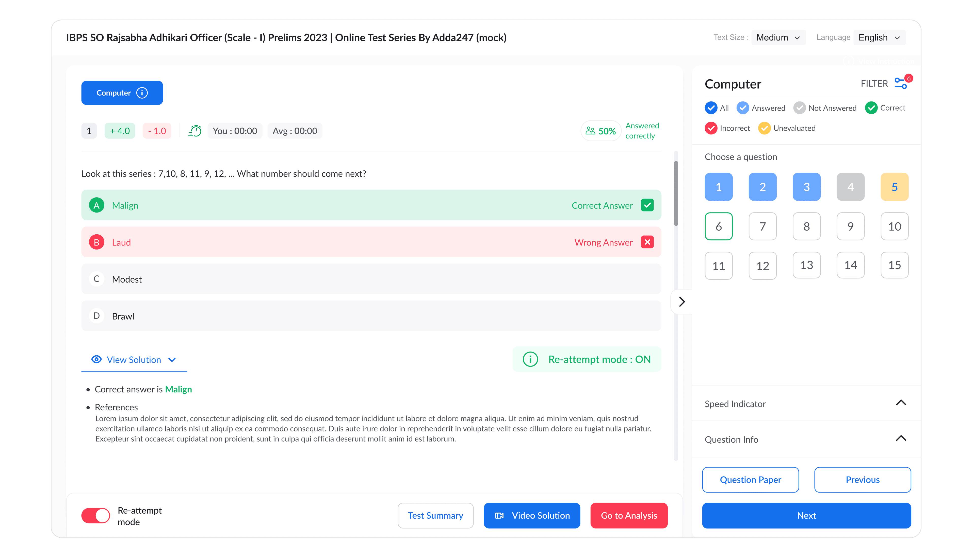975x560 pixels.
Task: Open the filter sliders icon
Action: tap(901, 83)
